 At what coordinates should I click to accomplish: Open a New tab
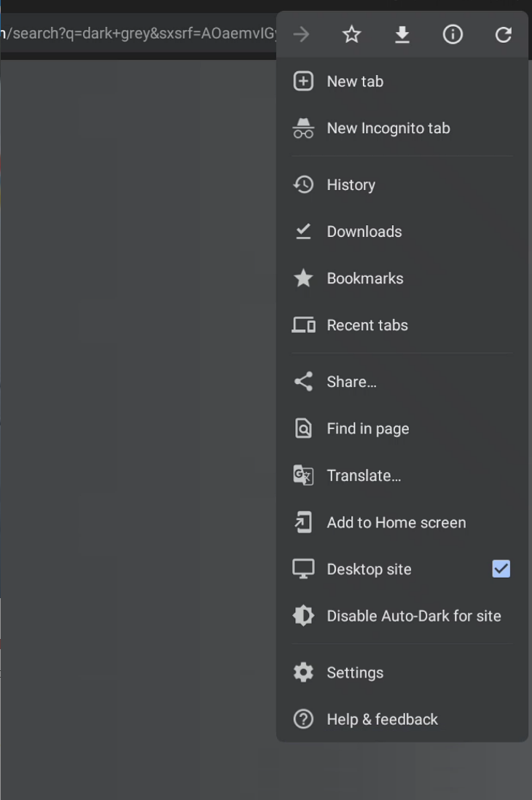(x=355, y=82)
